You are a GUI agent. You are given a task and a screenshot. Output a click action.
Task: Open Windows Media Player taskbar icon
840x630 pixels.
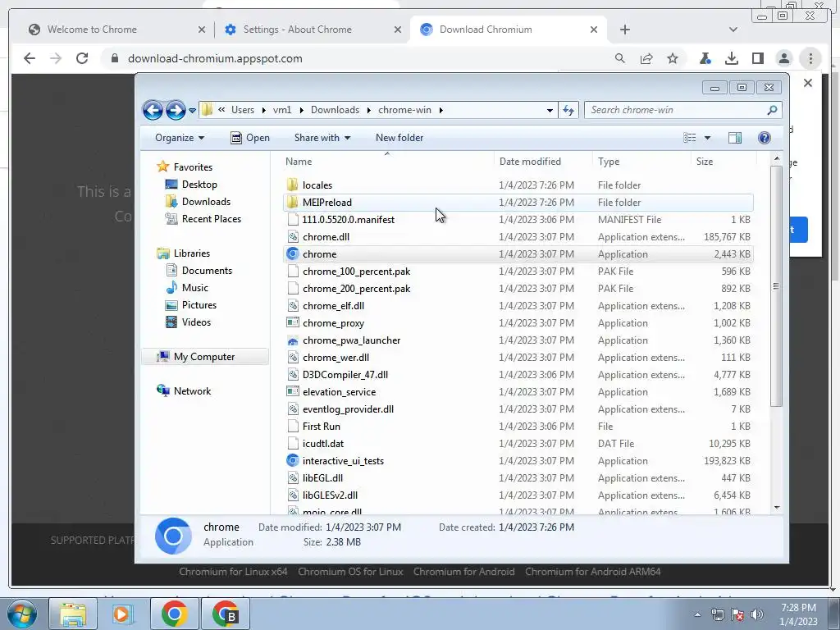click(123, 614)
